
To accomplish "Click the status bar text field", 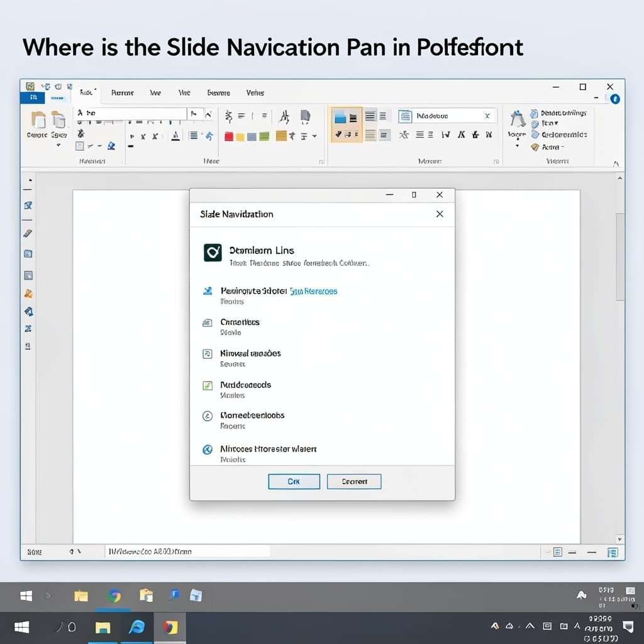I will point(188,552).
